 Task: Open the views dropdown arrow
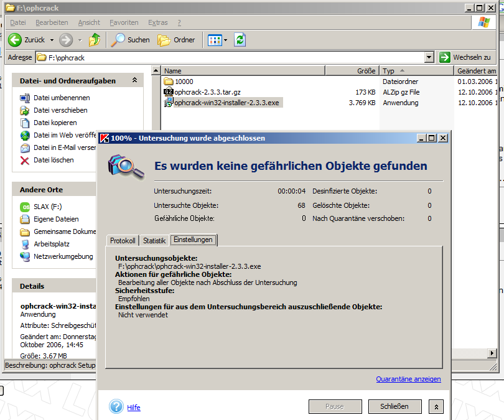(x=226, y=40)
